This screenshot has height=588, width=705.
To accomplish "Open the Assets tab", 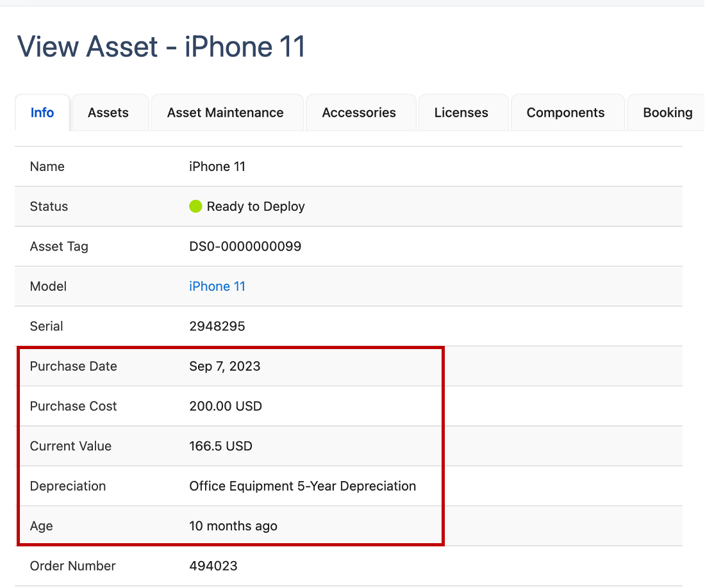I will (x=108, y=113).
